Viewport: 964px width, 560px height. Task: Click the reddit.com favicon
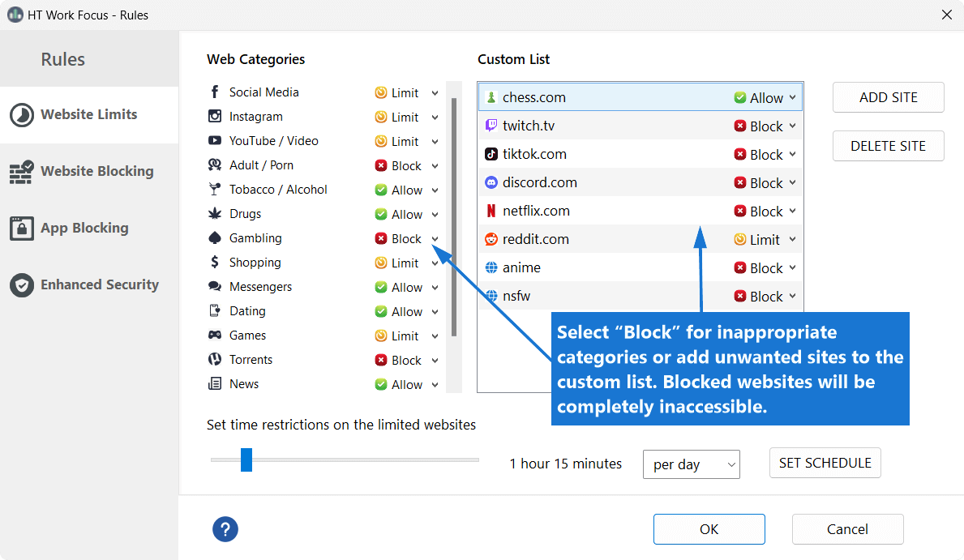491,239
